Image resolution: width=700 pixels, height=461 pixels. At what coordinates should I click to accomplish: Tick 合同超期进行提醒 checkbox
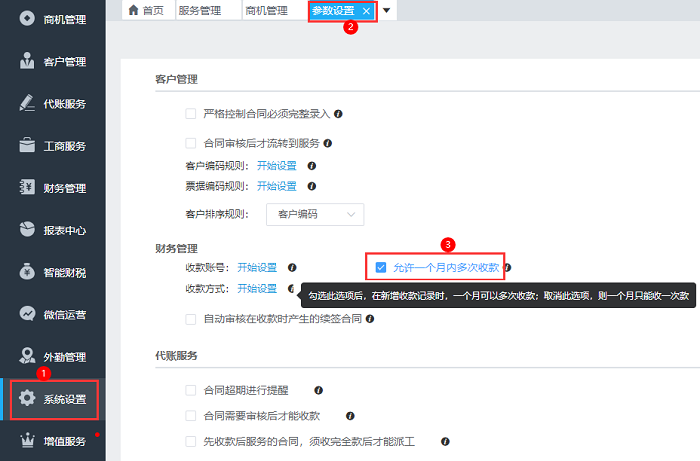(x=191, y=390)
